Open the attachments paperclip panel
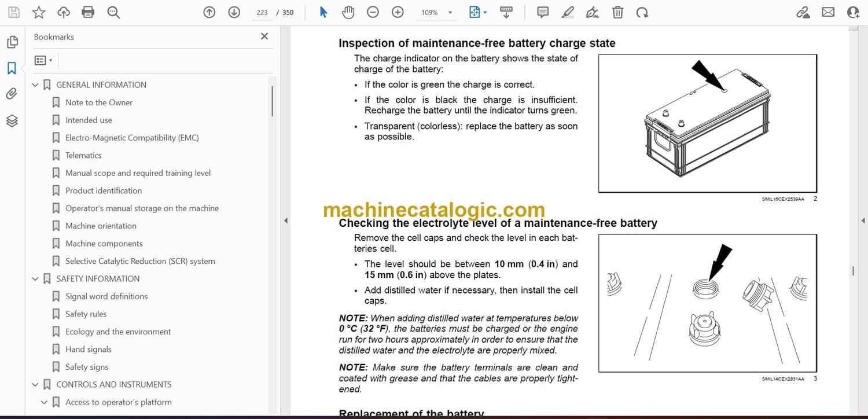This screenshot has width=868, height=419. coord(12,94)
